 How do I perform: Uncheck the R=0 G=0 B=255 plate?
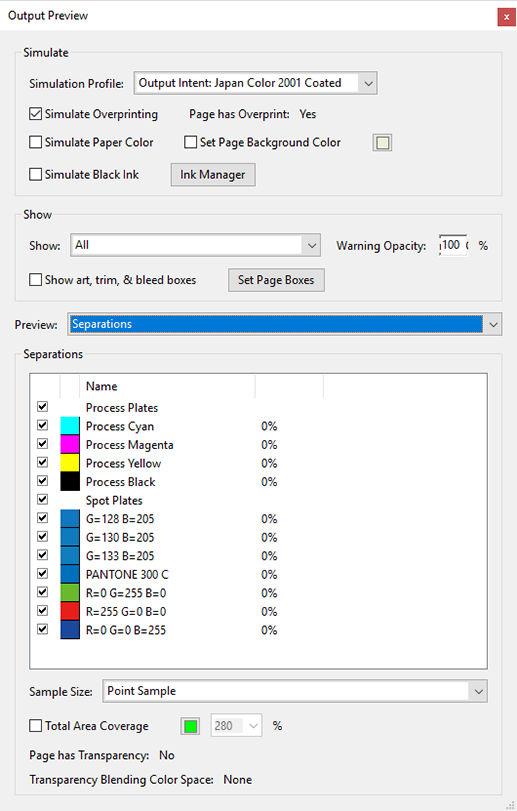(x=42, y=629)
